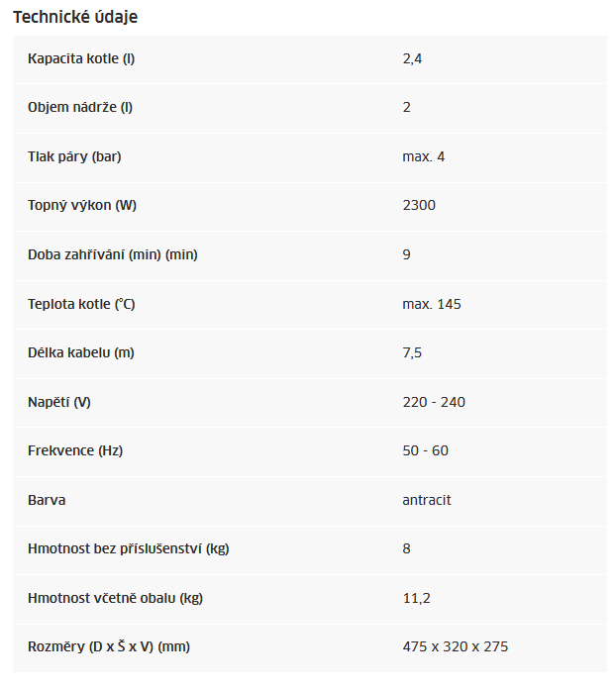
Task: Click the 2300 heating power value
Action: click(419, 205)
